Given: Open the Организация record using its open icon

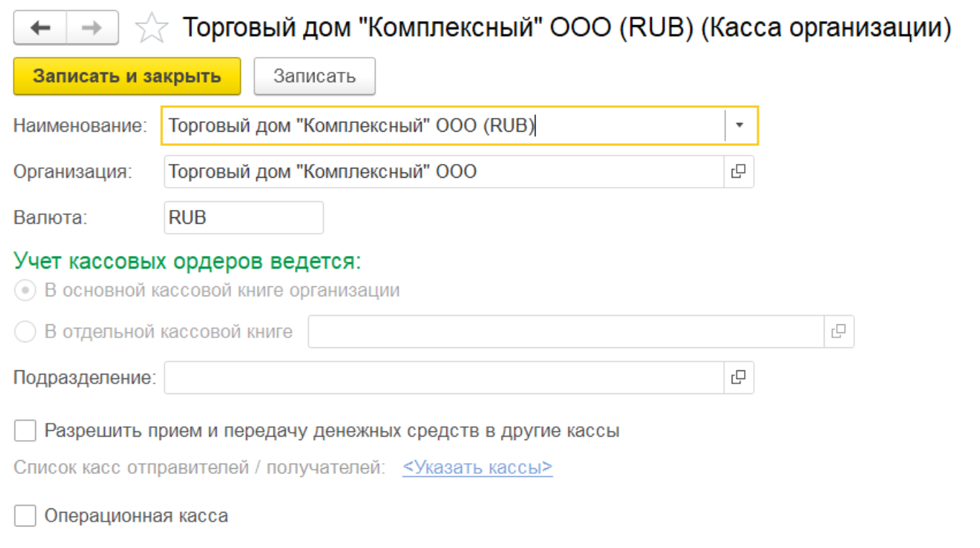Looking at the screenshot, I should 738,172.
